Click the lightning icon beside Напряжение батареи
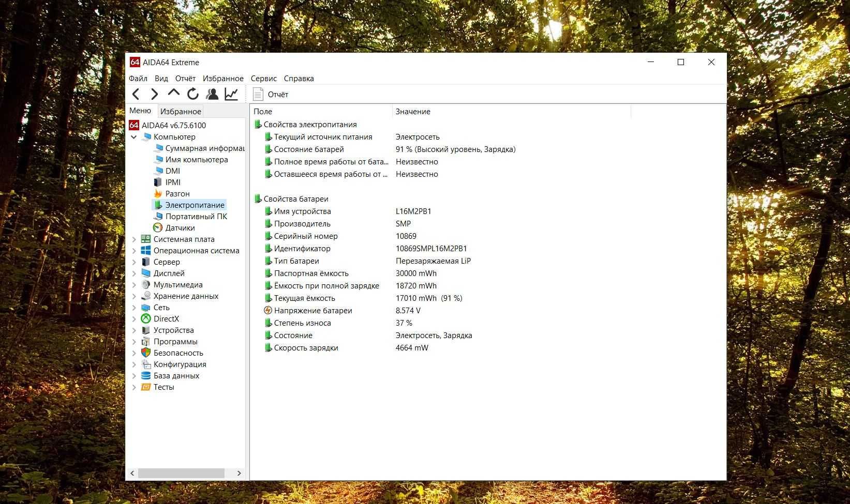Viewport: 850px width, 504px height. [x=268, y=310]
